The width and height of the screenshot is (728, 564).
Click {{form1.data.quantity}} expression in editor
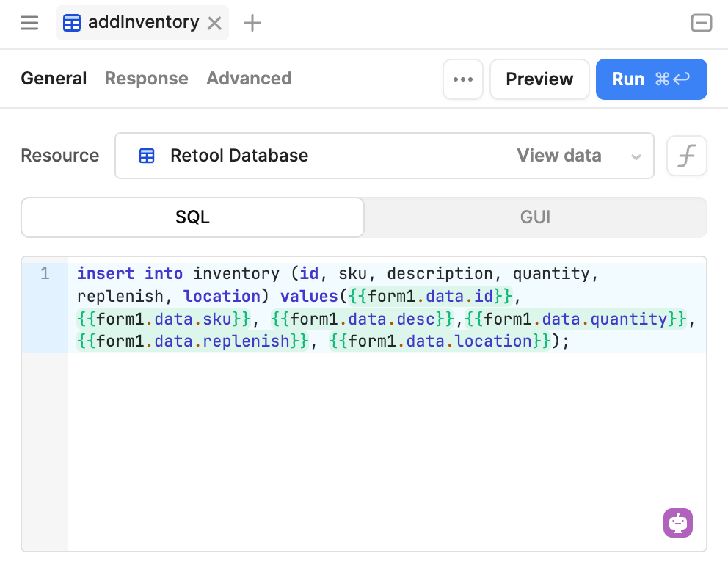pos(575,319)
